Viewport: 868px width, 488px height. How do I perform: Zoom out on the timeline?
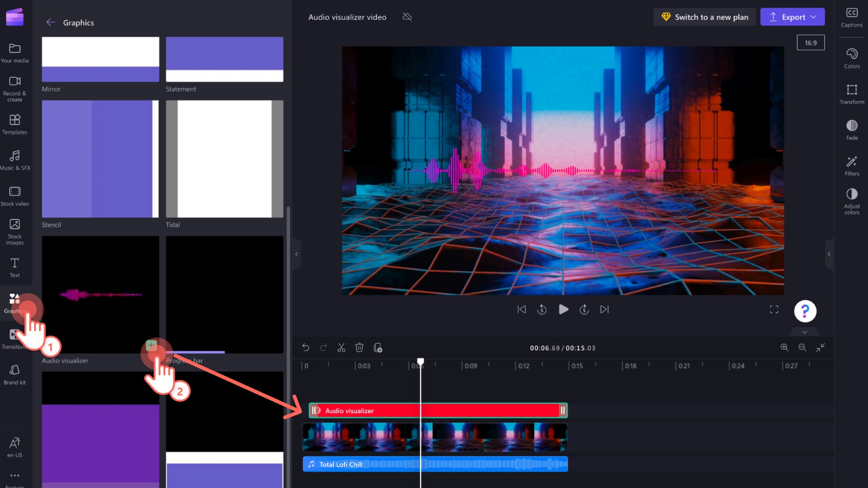click(802, 347)
